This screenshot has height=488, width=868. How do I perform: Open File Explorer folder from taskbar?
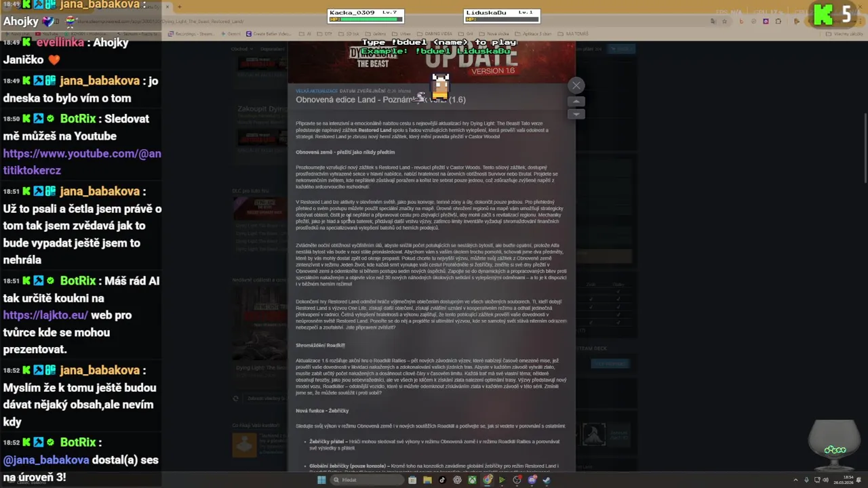[x=427, y=480]
